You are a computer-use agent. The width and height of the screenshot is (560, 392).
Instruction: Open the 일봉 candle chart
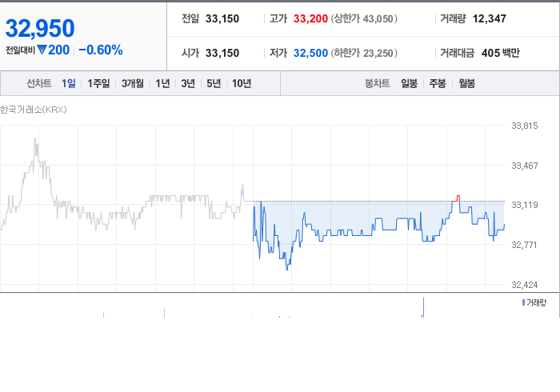[x=409, y=83]
